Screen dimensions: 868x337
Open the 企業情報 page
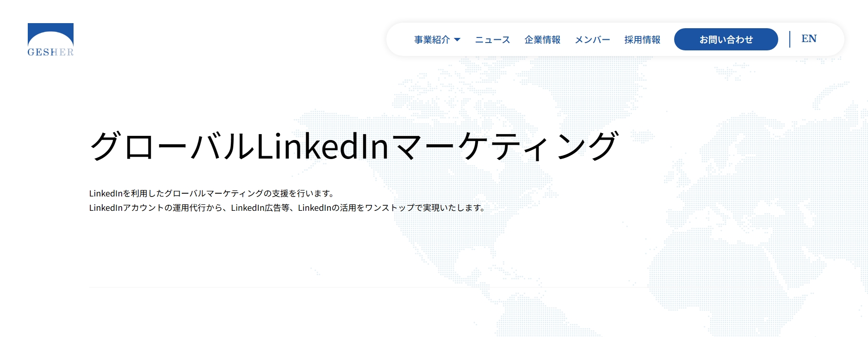point(542,40)
